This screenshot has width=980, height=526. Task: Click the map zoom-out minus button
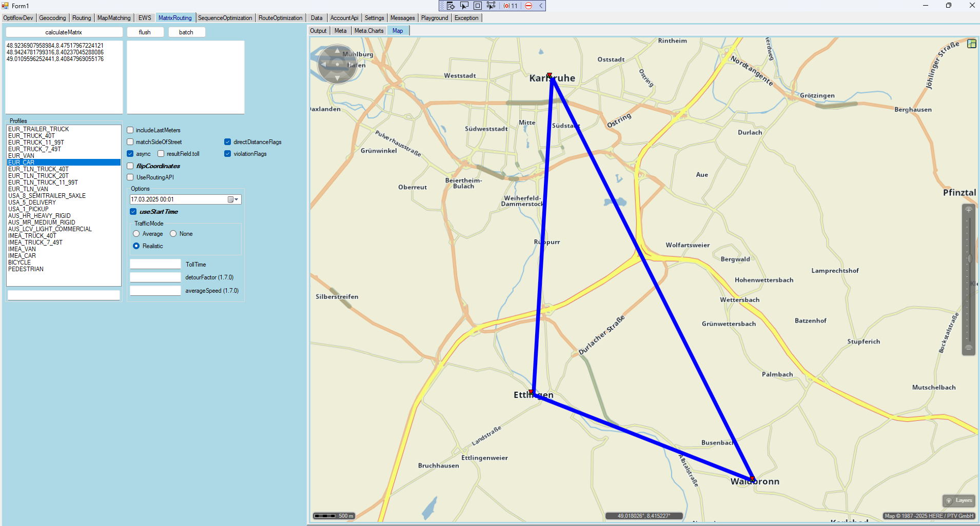[x=969, y=348]
